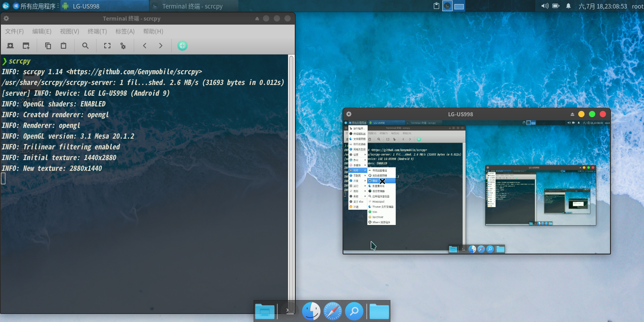
Task: Open the clipboard manager icon in the top panel
Action: pos(436,6)
